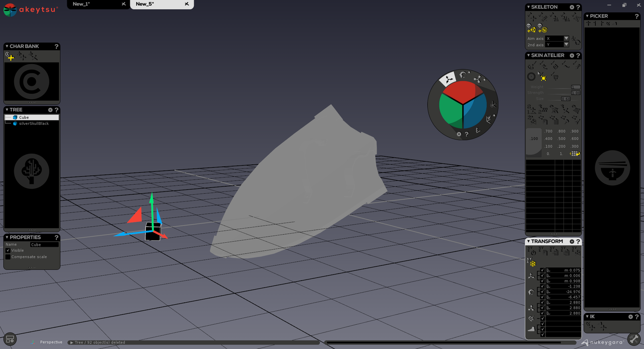The image size is (644, 349).
Task: Open Transform panel help question mark
Action: coord(578,242)
